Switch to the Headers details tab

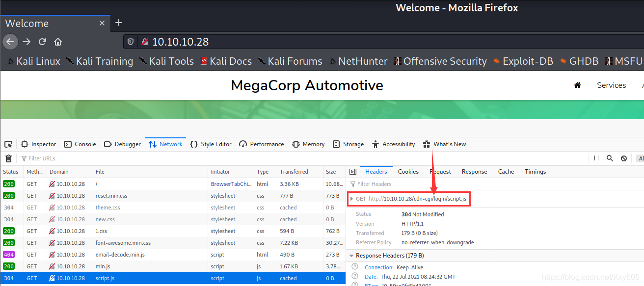coord(376,172)
